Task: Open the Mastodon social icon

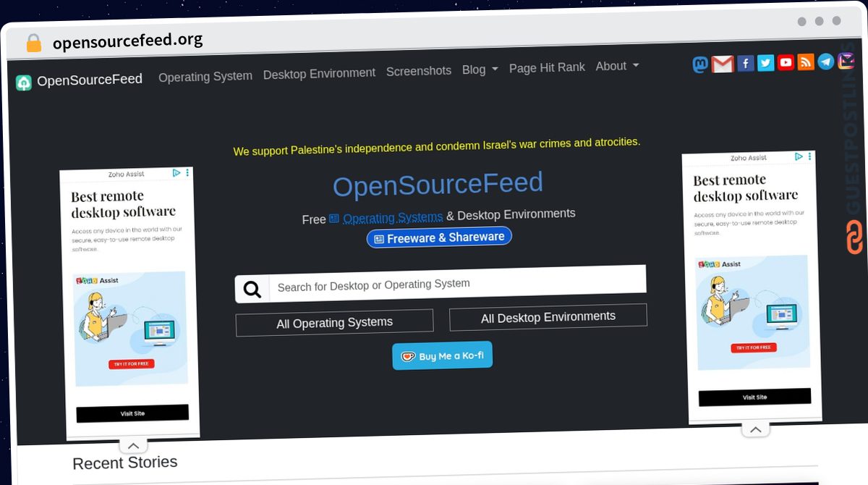Action: 700,65
